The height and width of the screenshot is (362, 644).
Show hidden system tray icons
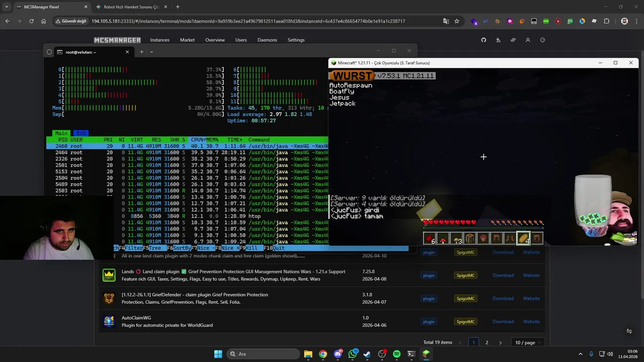pyautogui.click(x=580, y=354)
